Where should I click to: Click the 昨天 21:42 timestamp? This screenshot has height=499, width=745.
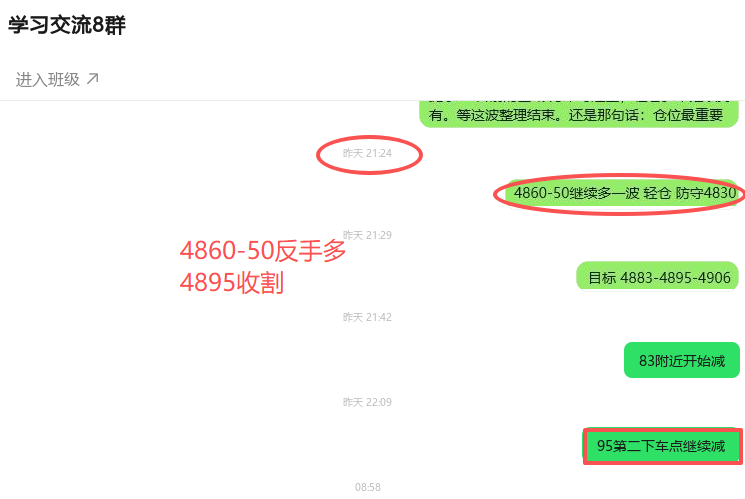(x=367, y=317)
